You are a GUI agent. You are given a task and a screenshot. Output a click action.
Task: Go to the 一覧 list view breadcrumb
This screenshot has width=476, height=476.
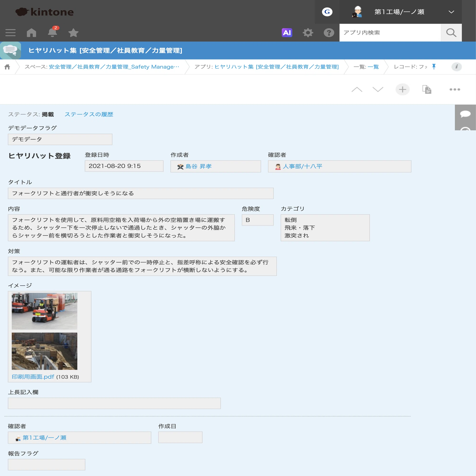[x=373, y=67]
